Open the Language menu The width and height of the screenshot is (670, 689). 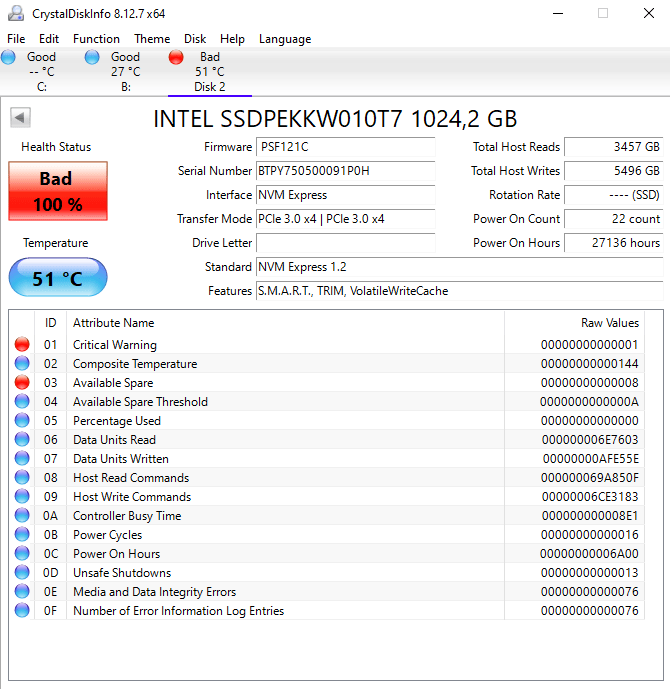click(x=285, y=39)
